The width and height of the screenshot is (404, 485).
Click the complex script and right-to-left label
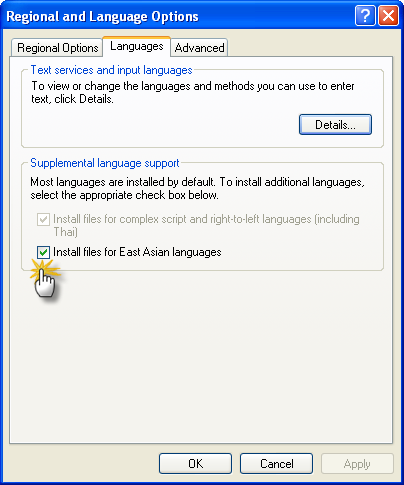coord(206,225)
